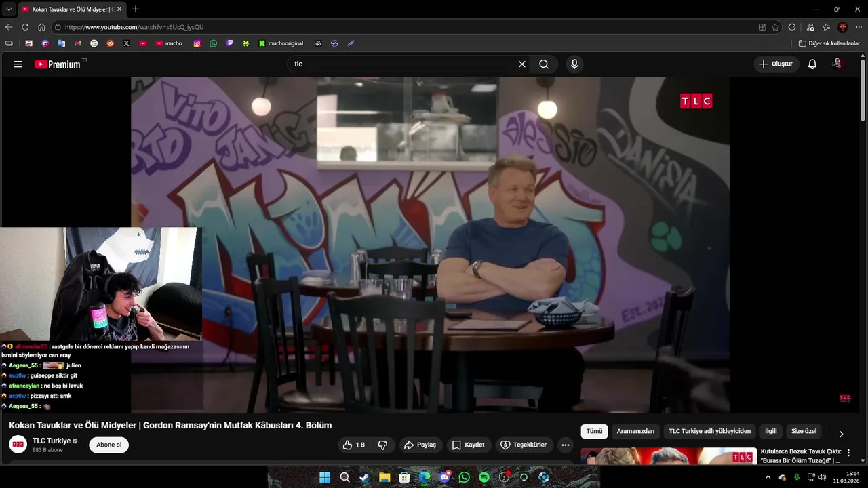Select the 'Kokan Tavuklar ve Ölü Midyeler' tab
This screenshot has height=488, width=868.
[x=71, y=9]
